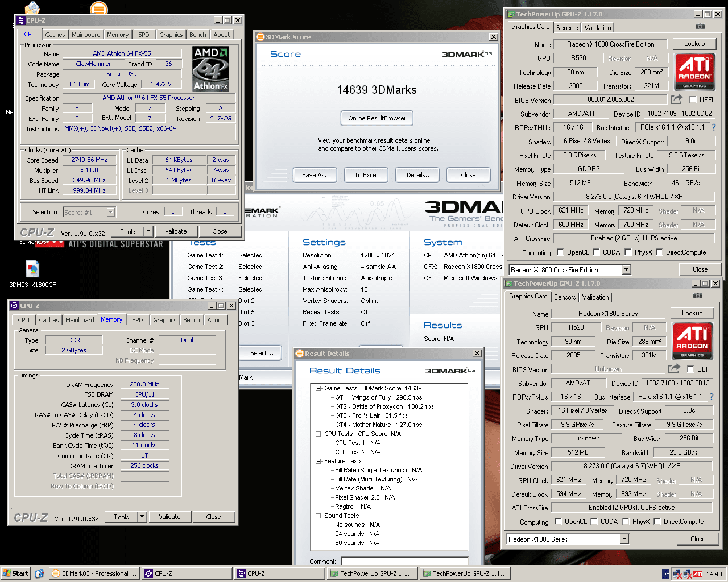728x582 pixels.
Task: Click the Bus Interface question mark in CrossFire Edition GPU-Z
Action: (x=714, y=127)
